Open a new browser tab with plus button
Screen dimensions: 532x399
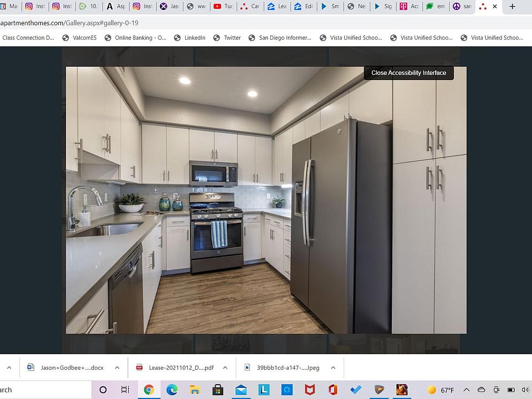[512, 7]
